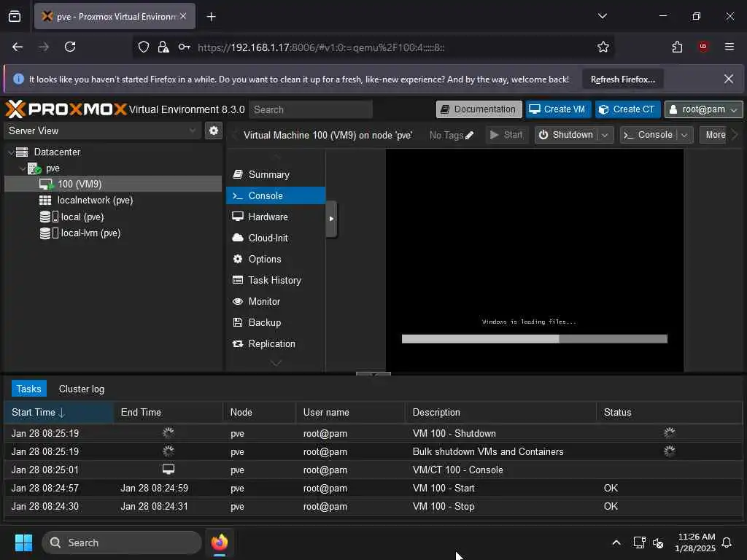Screen dimensions: 747x560
Task: Click the Firefox back arrow
Action: tap(18, 47)
